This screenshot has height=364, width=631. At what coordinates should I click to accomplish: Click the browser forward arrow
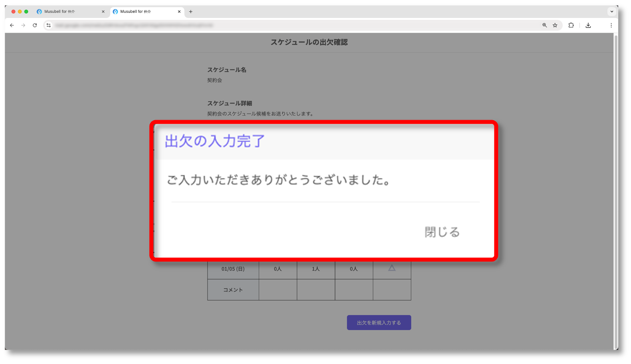point(23,25)
